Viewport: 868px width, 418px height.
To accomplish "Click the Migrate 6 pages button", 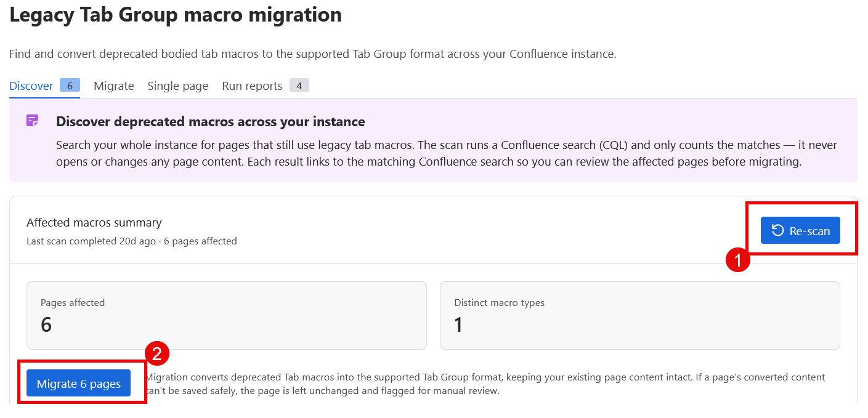I will pos(79,384).
